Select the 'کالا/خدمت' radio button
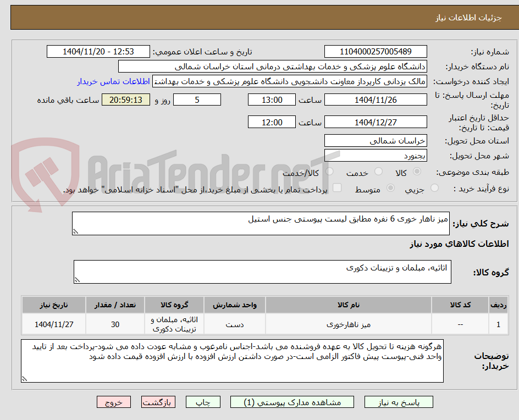This screenshot has height=420, width=519. tap(329, 172)
